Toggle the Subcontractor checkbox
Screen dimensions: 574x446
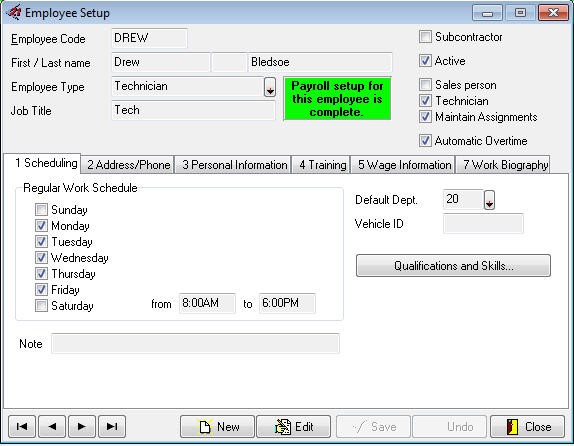[425, 37]
